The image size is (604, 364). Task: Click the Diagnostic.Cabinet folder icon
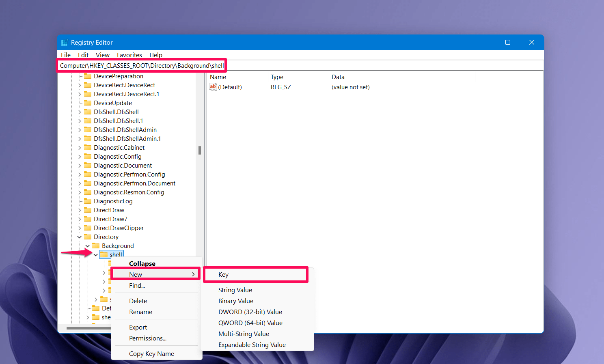(x=88, y=147)
